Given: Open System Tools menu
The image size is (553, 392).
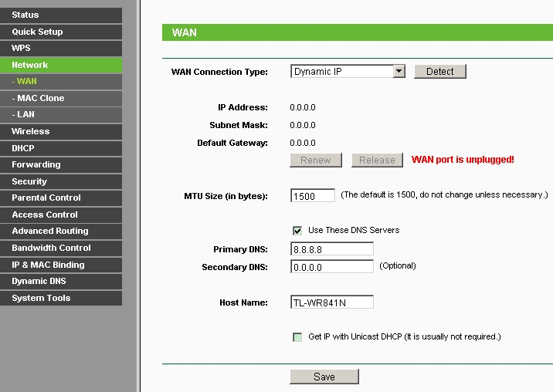Looking at the screenshot, I should (61, 298).
